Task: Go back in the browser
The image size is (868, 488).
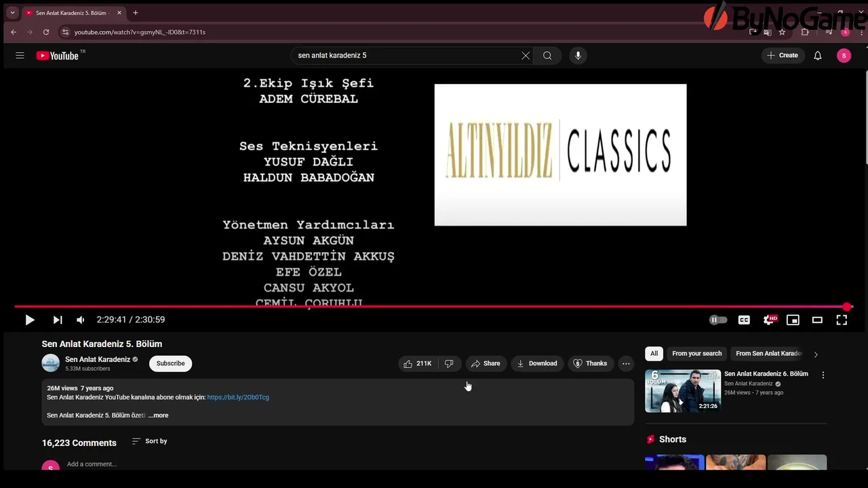Action: pos(14,32)
